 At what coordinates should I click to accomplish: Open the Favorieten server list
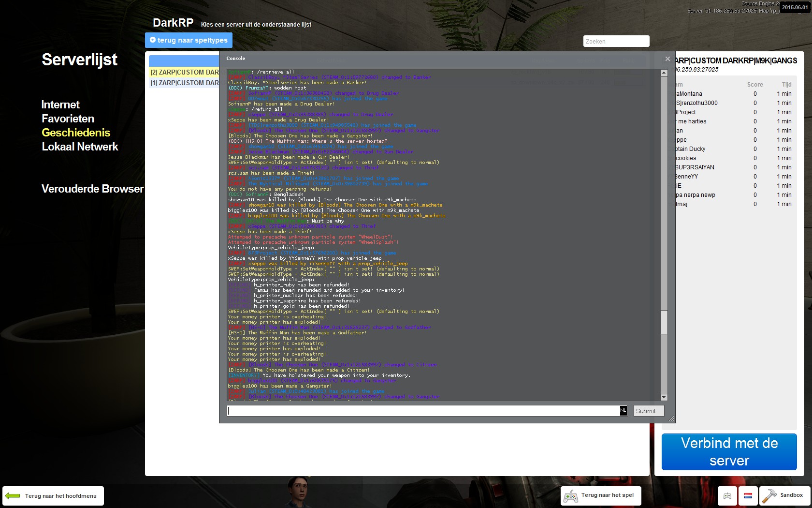click(x=68, y=119)
